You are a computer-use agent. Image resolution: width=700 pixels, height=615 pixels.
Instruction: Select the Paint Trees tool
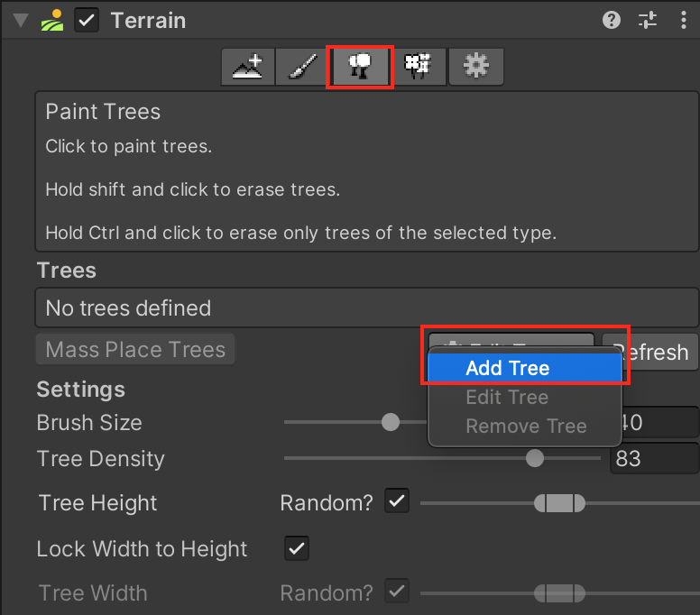[x=361, y=67]
